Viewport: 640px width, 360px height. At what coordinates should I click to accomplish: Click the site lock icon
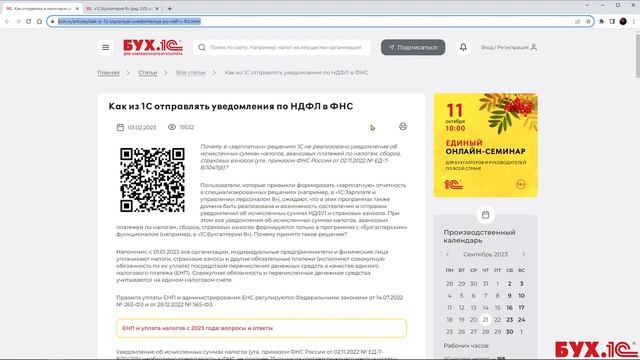52,21
